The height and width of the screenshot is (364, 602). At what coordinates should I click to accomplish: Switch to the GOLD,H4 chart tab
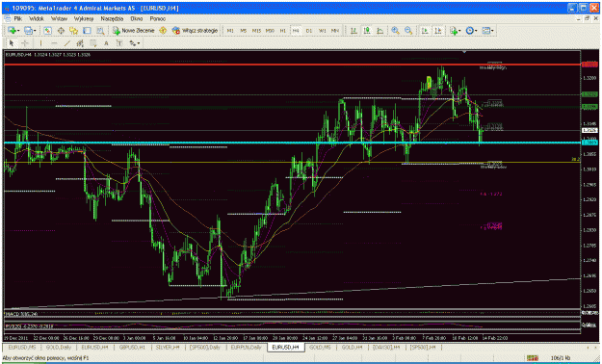click(x=353, y=347)
